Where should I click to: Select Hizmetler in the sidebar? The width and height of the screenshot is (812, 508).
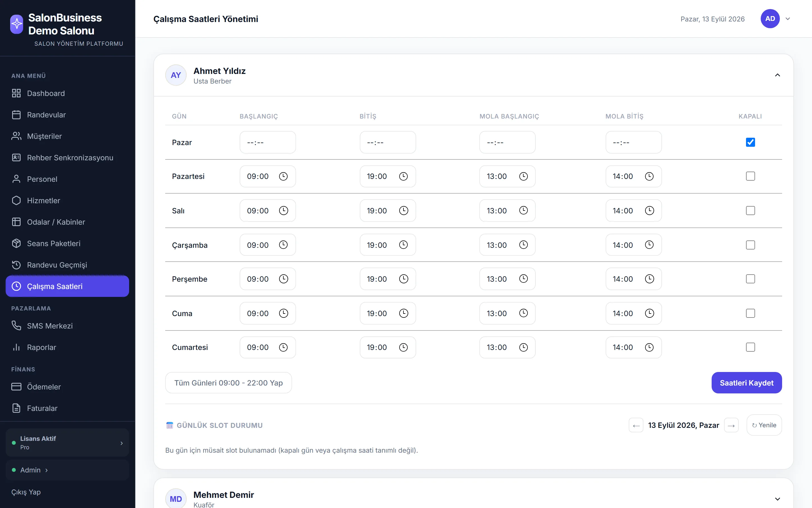67,201
